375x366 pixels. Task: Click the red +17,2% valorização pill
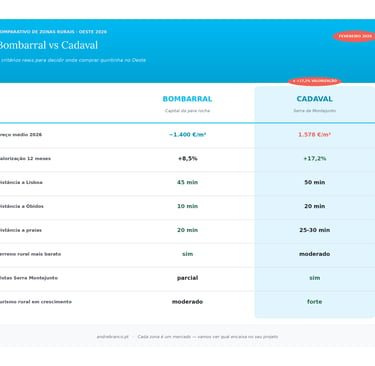tap(314, 81)
